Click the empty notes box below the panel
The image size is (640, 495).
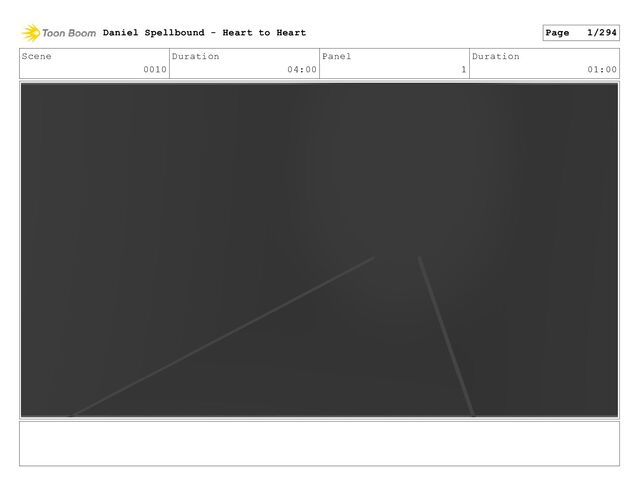click(x=319, y=444)
